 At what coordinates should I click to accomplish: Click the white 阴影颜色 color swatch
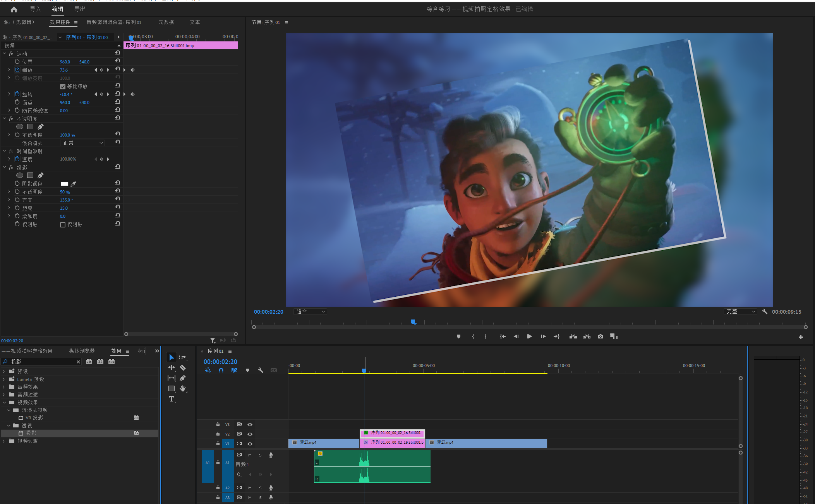click(65, 184)
